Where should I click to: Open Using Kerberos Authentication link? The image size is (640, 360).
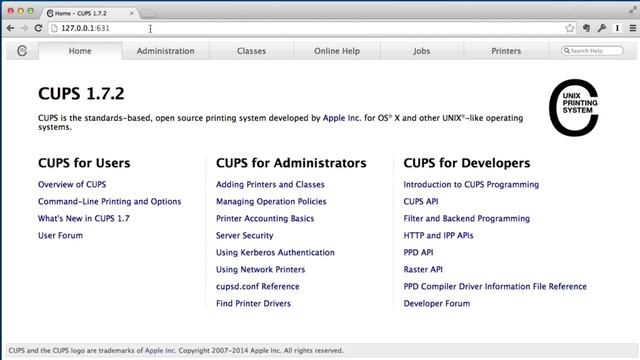coord(275,253)
